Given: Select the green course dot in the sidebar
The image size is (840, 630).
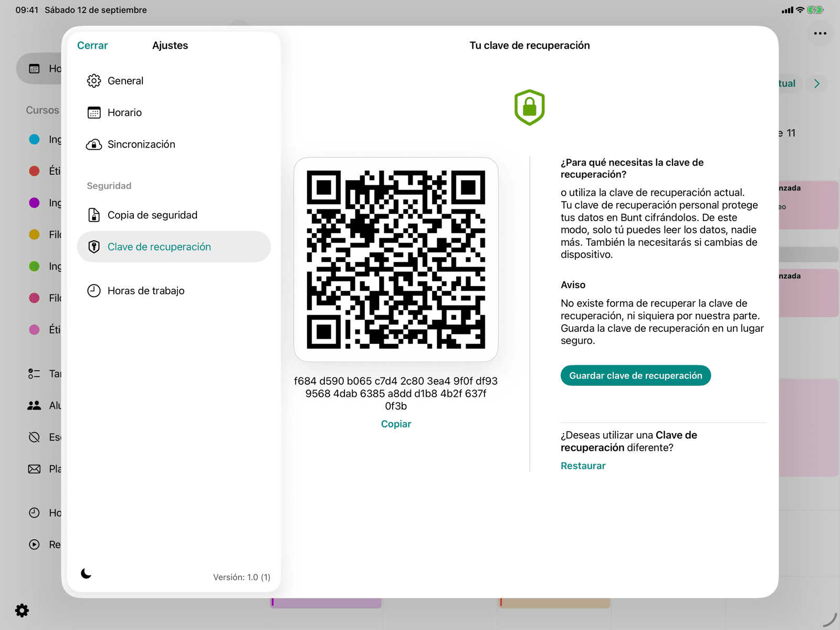Looking at the screenshot, I should (34, 266).
